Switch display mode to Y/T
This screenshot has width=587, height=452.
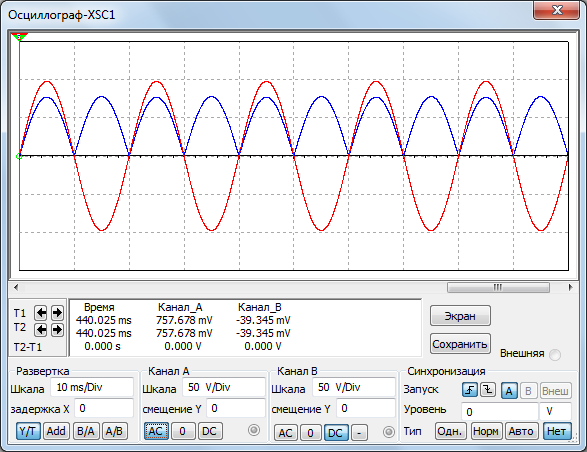point(28,431)
